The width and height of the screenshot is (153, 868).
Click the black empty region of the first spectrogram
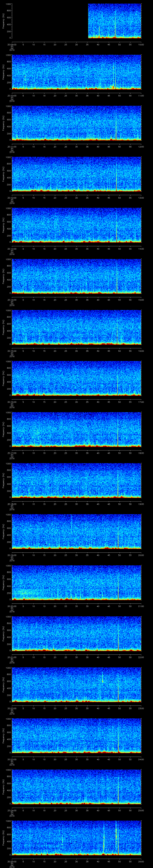[50, 21]
